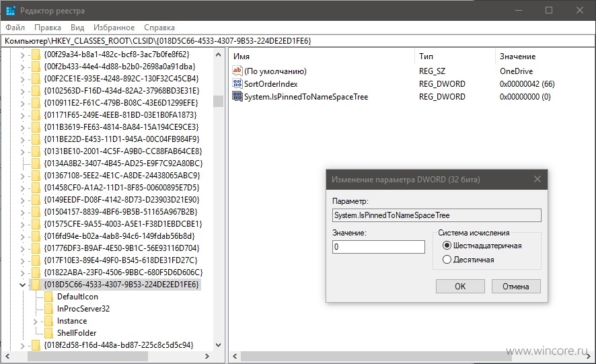Click folder icon of {01458CF0-A1A2-11D1-8F85-00600895E7D5}

(36, 188)
